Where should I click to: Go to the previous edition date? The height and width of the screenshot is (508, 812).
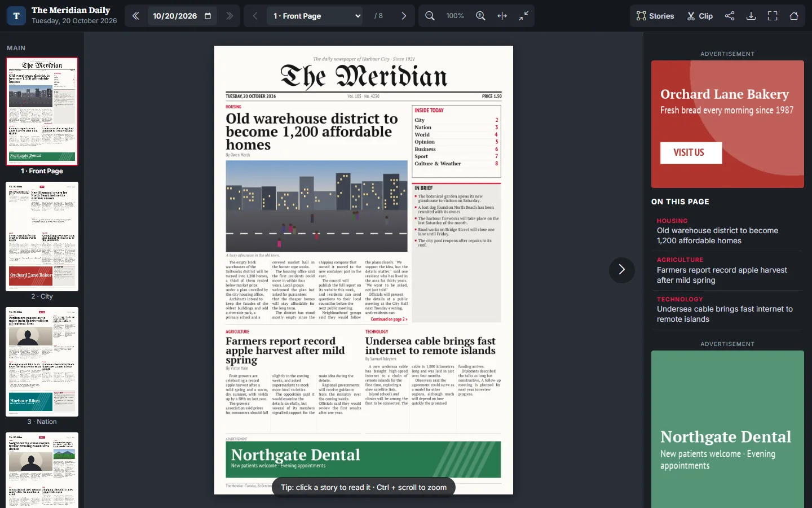pos(136,16)
